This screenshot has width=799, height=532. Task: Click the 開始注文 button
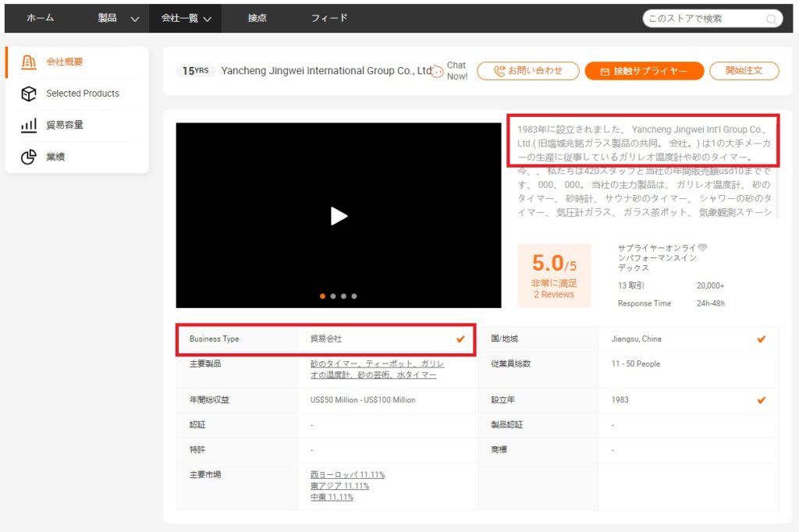[744, 71]
